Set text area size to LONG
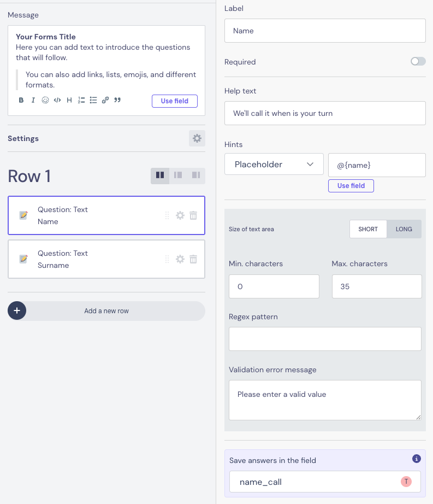433x504 pixels. pyautogui.click(x=404, y=229)
